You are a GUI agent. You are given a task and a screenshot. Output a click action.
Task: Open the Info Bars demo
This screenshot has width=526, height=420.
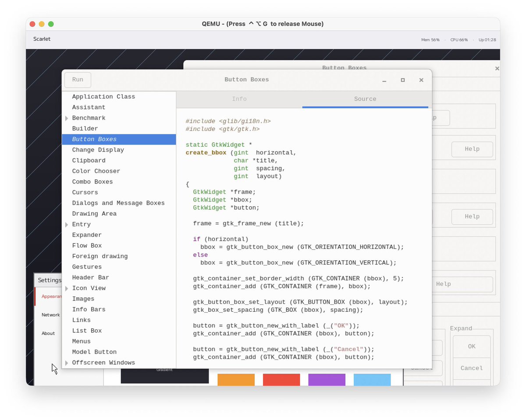119,310
